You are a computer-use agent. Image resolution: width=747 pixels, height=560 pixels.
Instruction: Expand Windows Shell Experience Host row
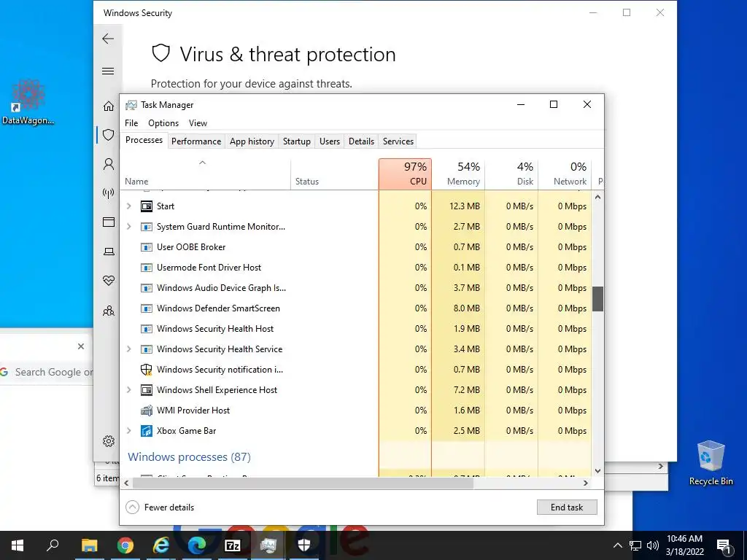(128, 390)
